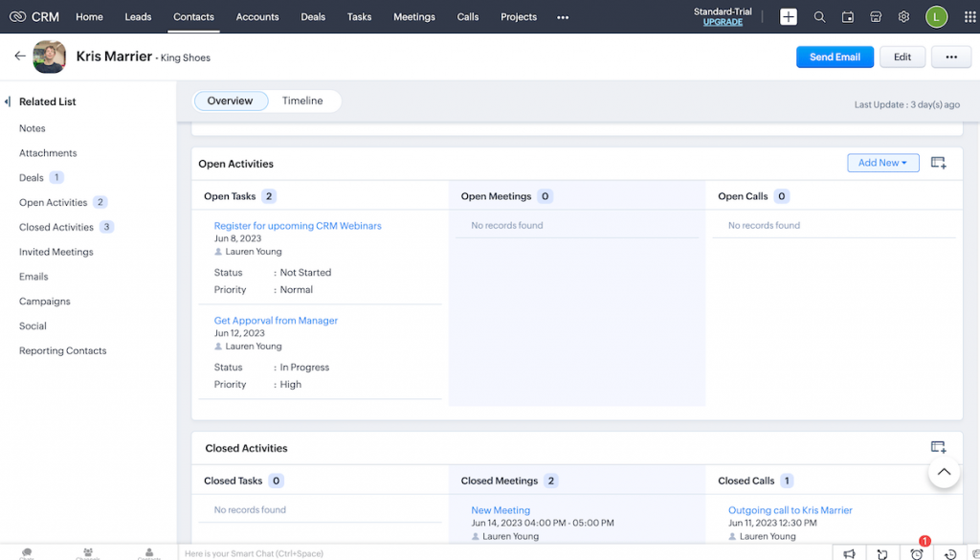The height and width of the screenshot is (560, 980).
Task: Switch to the Timeline tab
Action: [302, 100]
